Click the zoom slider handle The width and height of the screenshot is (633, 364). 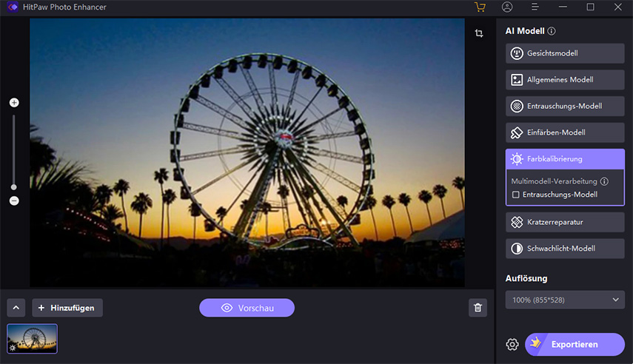(14, 187)
